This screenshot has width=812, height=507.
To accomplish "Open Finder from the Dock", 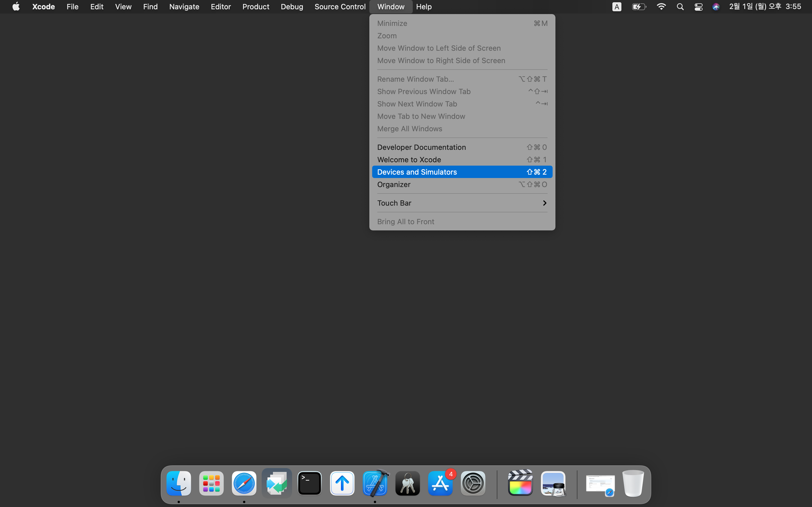I will pos(179,483).
